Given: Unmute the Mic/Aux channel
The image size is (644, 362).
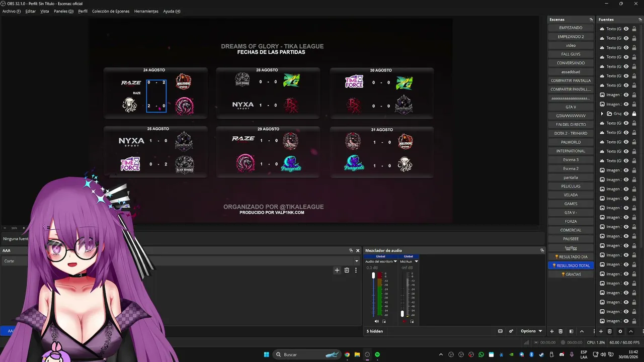Looking at the screenshot, I should 404,321.
